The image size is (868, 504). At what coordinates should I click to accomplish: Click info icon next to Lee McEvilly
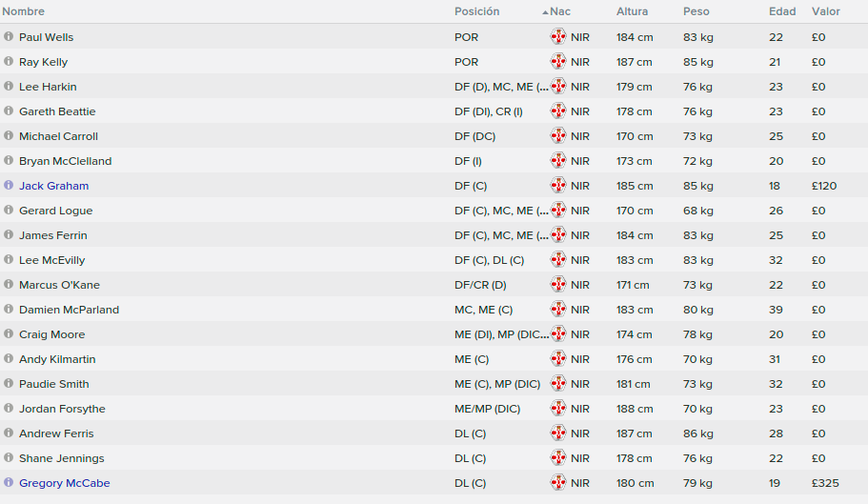point(9,259)
